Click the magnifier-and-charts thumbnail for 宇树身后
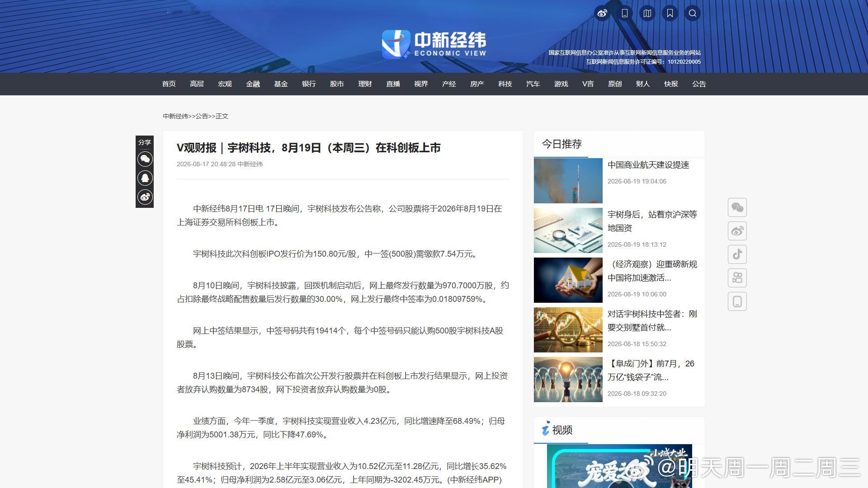This screenshot has height=488, width=868. (568, 230)
